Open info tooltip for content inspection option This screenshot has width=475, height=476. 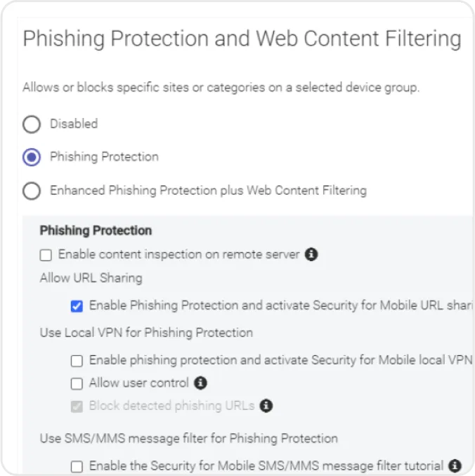312,254
